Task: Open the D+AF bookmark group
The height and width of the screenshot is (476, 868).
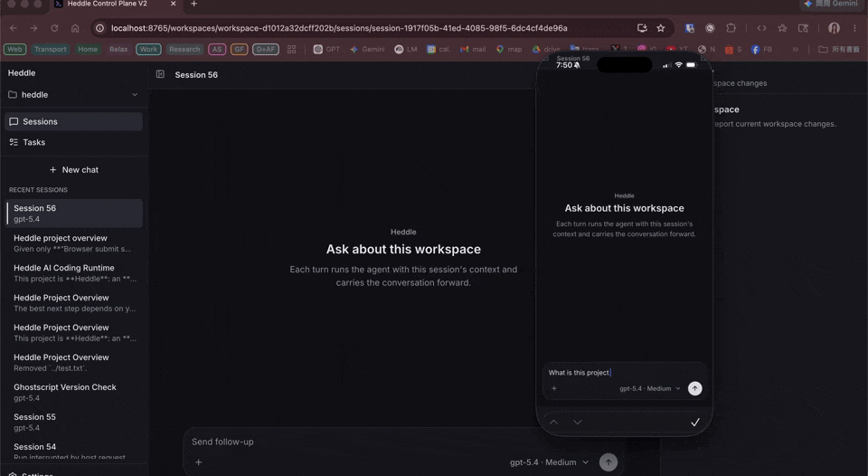Action: [x=266, y=49]
